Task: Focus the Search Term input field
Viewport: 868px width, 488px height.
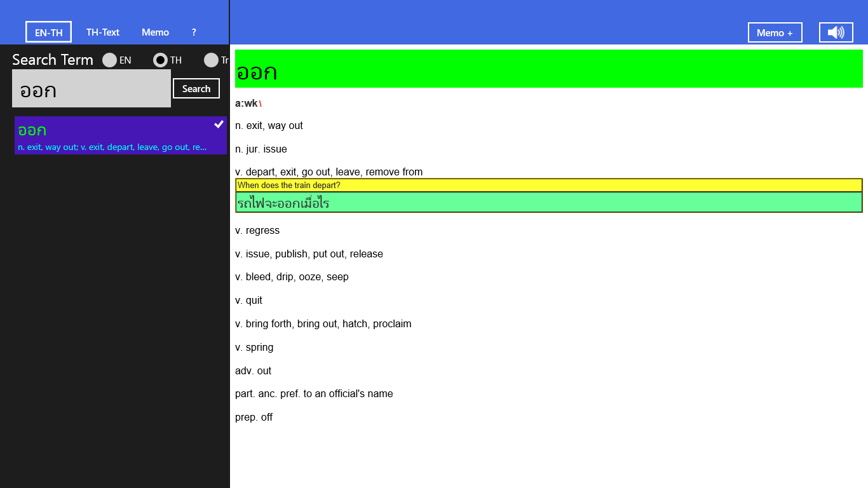Action: [92, 89]
